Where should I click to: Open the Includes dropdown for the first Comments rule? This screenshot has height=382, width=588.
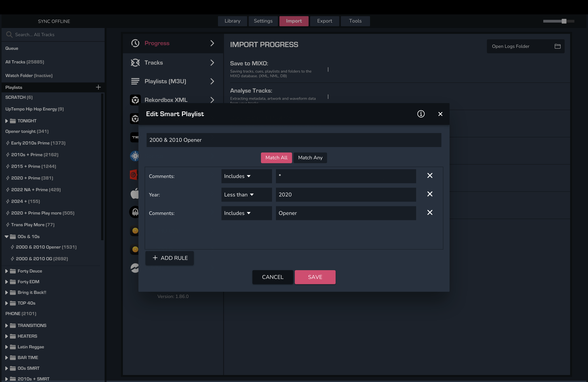coord(246,176)
